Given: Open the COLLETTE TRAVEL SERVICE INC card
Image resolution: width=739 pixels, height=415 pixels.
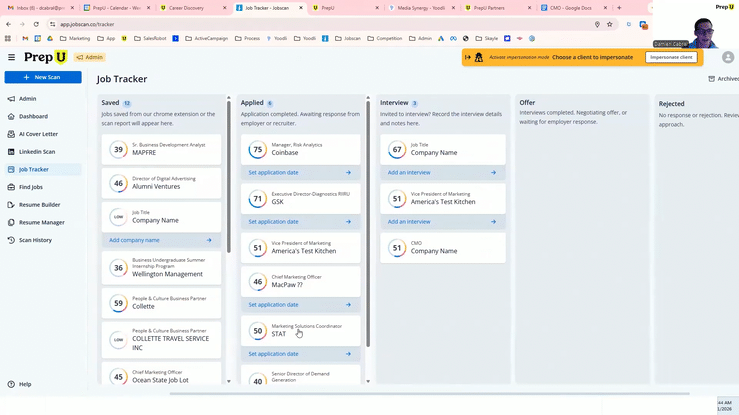Looking at the screenshot, I should click(161, 340).
